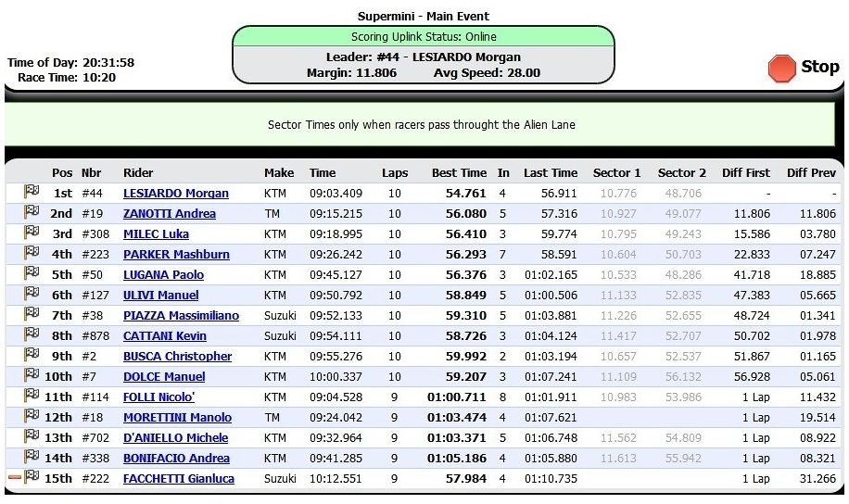Select PIAZZA Massimiliano rider link
The image size is (849, 504).
tap(181, 316)
